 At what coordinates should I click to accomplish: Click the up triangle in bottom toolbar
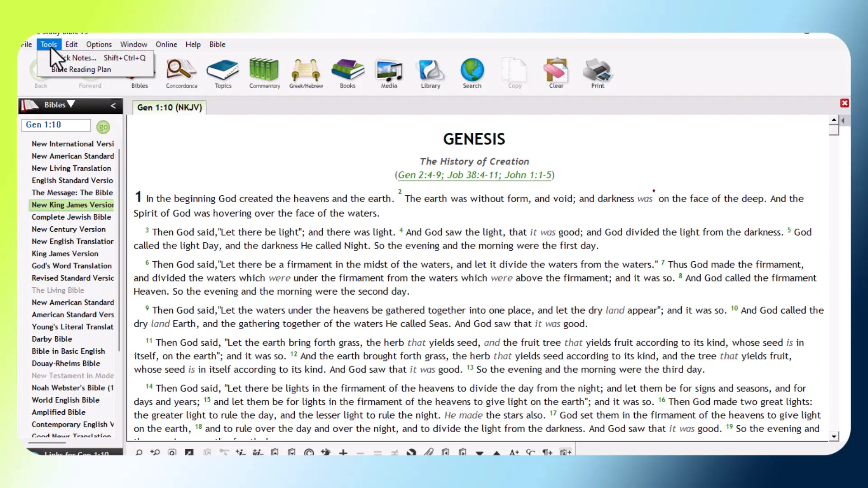[496, 453]
